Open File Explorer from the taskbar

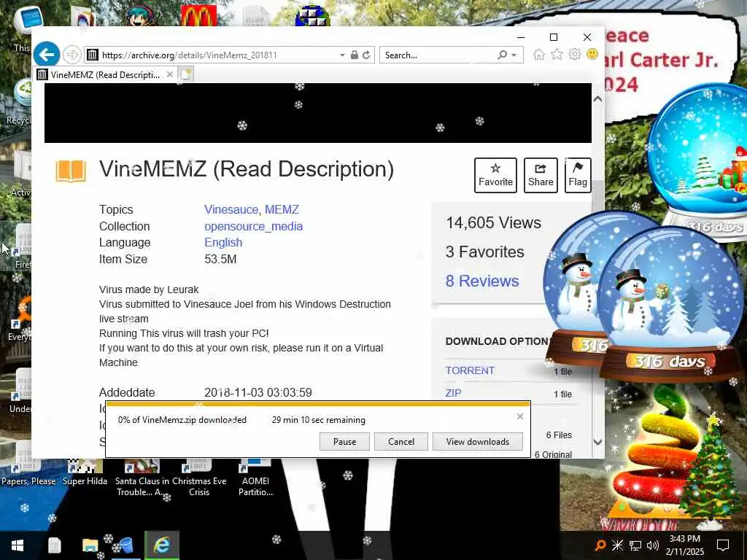click(x=90, y=545)
